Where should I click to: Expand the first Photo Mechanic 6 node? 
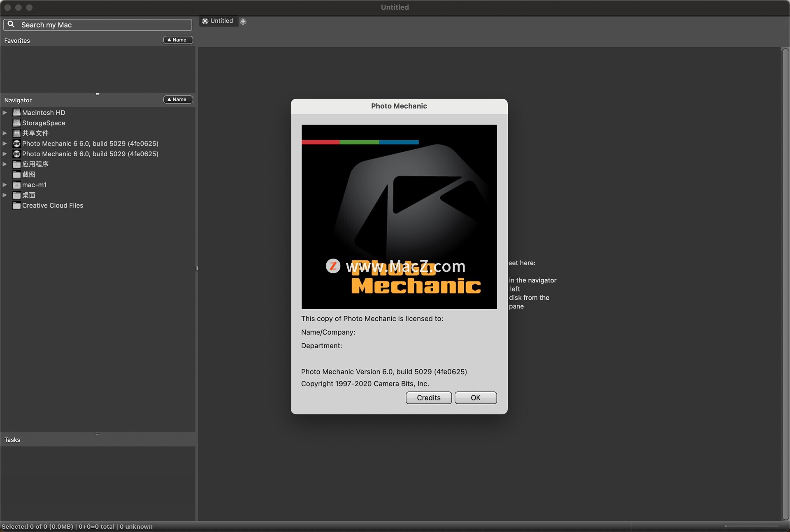click(x=5, y=143)
